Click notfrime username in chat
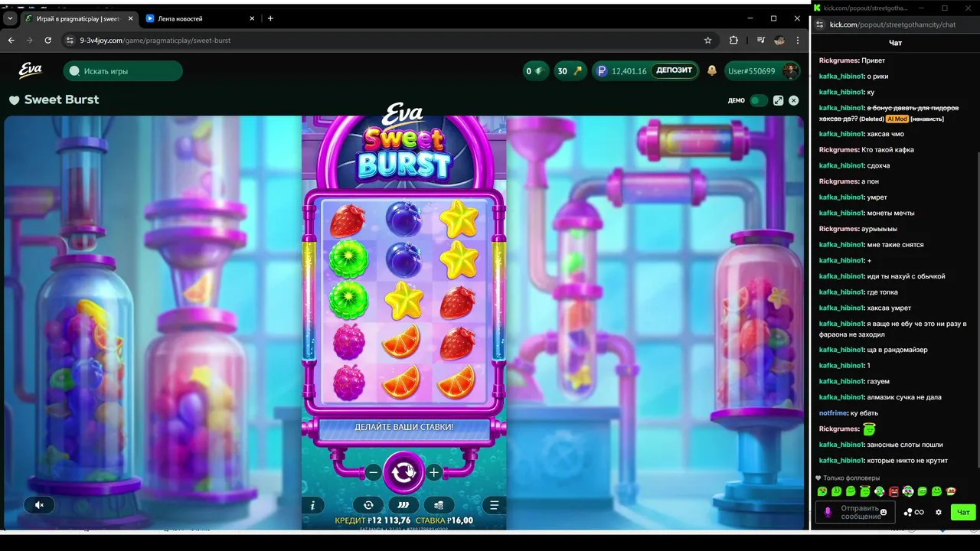980x551 pixels. coord(833,413)
